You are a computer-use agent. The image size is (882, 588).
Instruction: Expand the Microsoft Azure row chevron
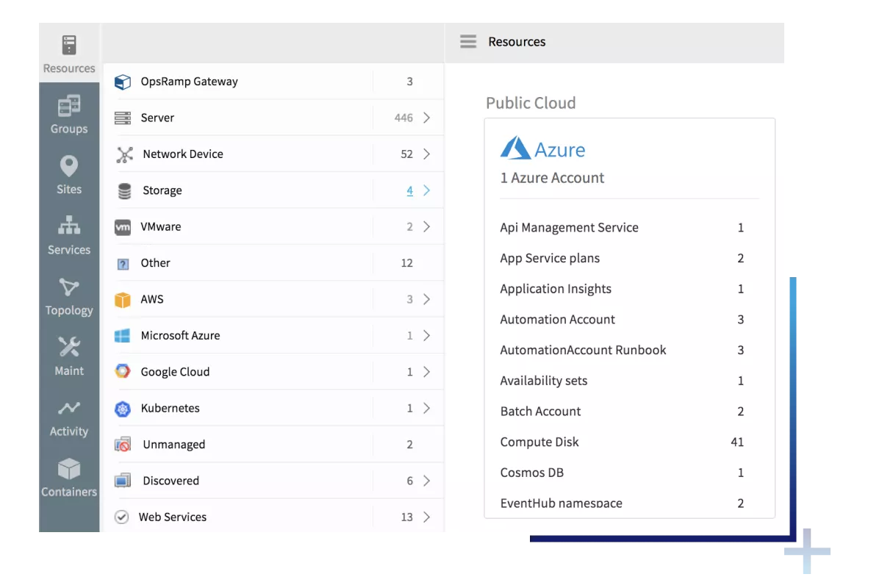tap(427, 335)
